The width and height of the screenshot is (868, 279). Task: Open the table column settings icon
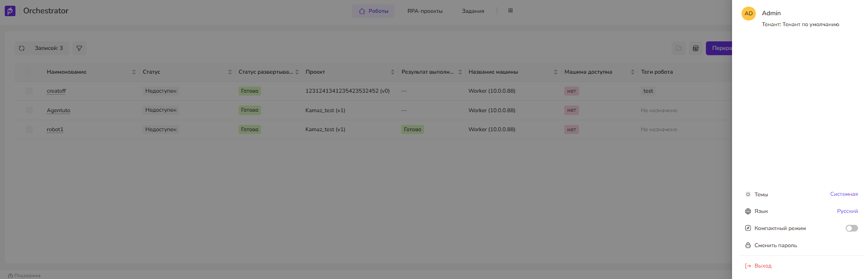tap(695, 48)
